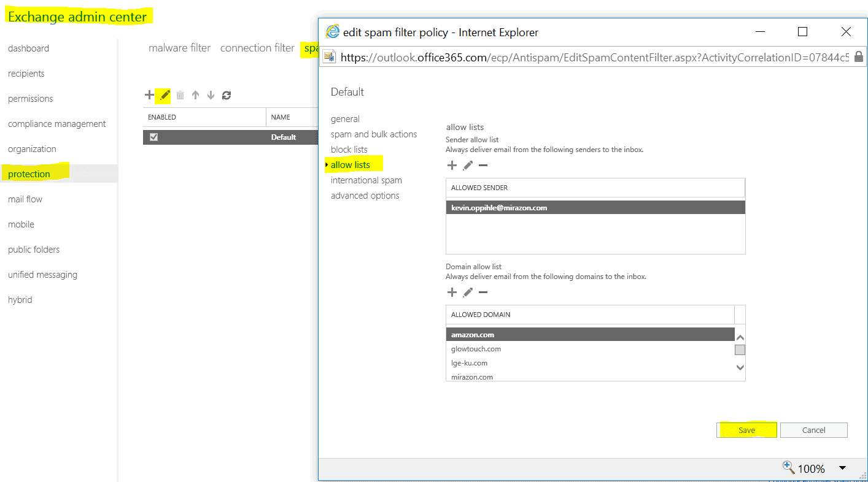Image resolution: width=868 pixels, height=482 pixels.
Task: Edit the selected allowed sender
Action: 467,165
